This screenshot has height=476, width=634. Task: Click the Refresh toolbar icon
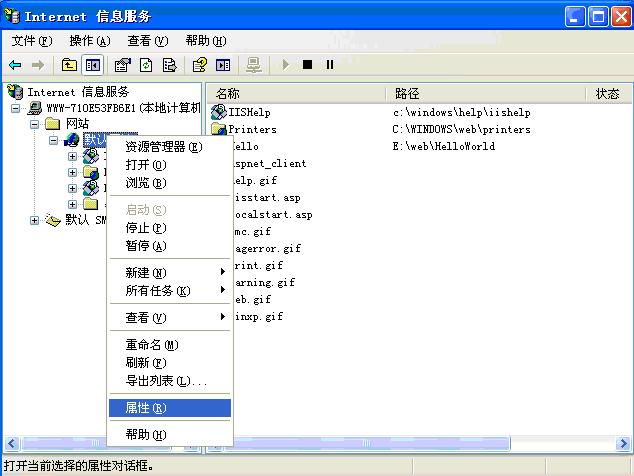[146, 65]
